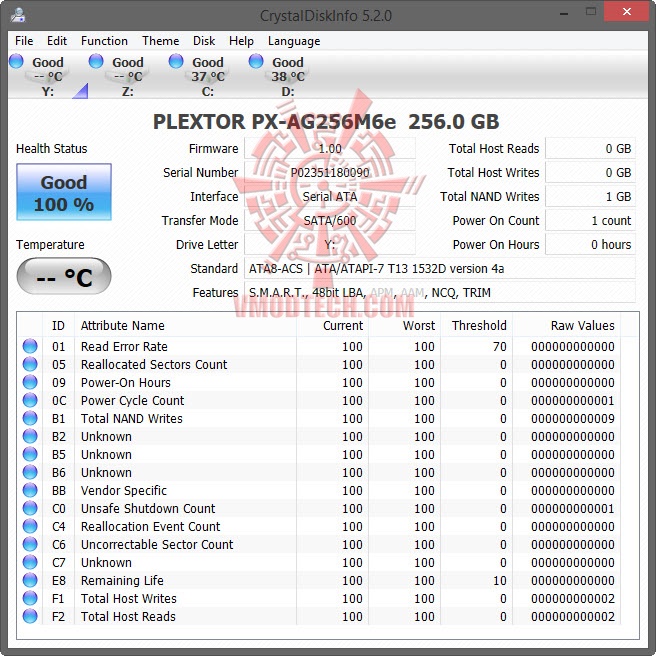Minimize the CrystalDiskInfo window
Viewport: 656px width, 656px height.
[564, 13]
